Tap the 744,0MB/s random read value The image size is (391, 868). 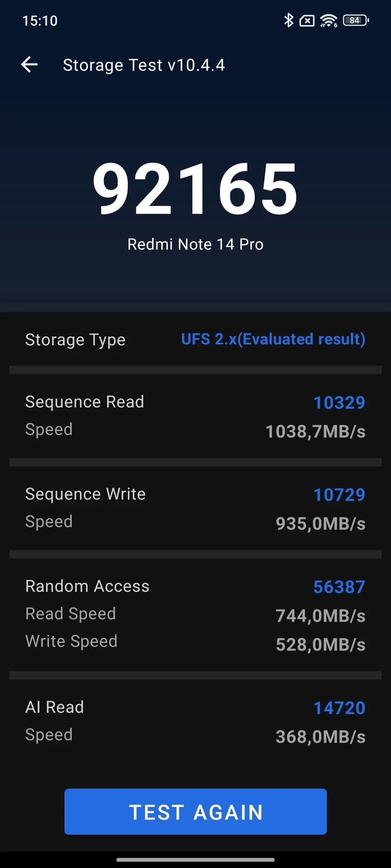320,616
